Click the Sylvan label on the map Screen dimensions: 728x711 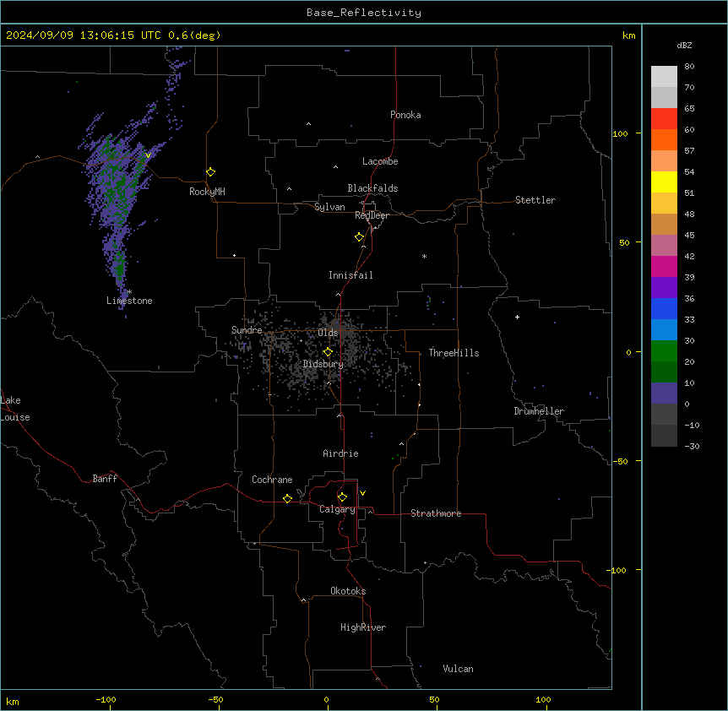329,207
